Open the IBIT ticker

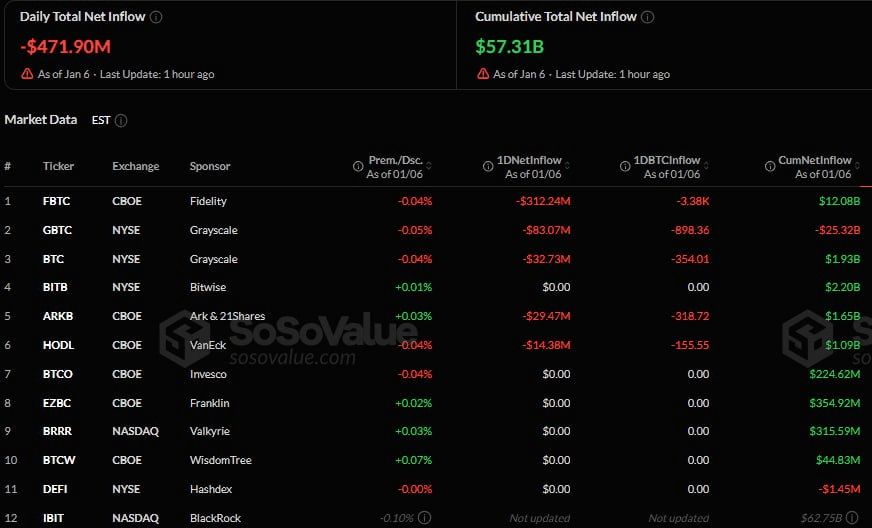tap(53, 519)
